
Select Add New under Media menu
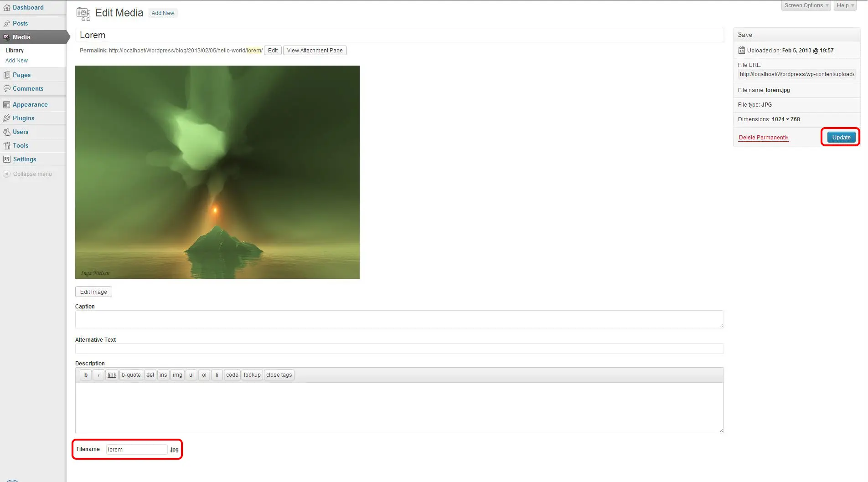[x=16, y=60]
